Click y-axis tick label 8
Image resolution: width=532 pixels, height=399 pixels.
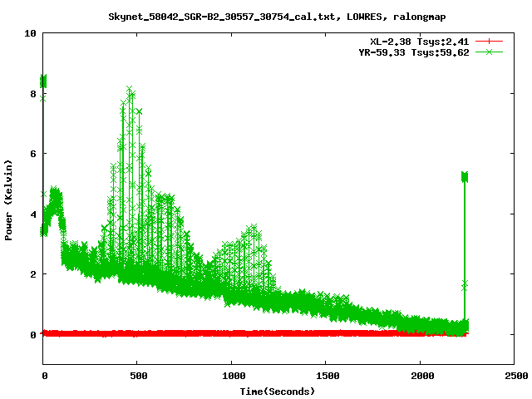pos(33,94)
